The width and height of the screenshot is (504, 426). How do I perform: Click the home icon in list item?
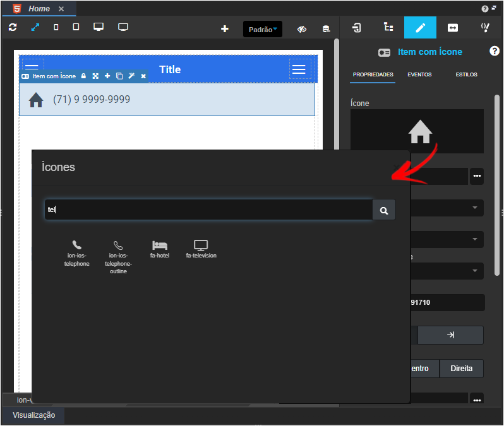(36, 100)
